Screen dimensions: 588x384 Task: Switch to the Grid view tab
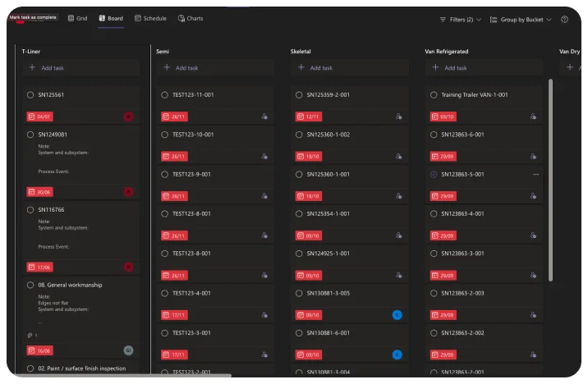pyautogui.click(x=78, y=18)
